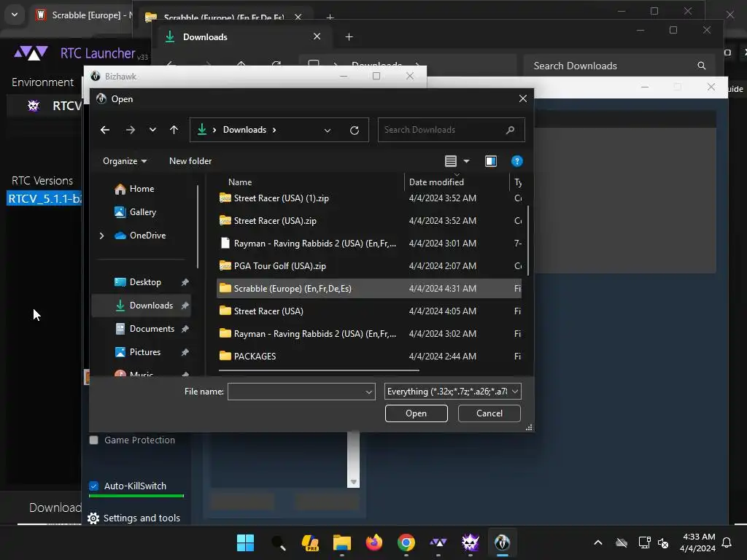Cancel the Open dialog
Screen dimensions: 747x560
pyautogui.click(x=489, y=413)
